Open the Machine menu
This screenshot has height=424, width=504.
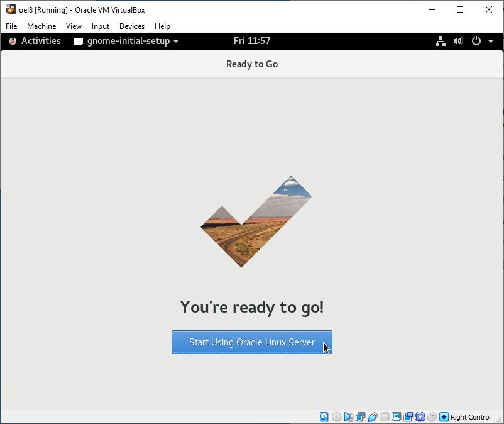click(x=41, y=26)
